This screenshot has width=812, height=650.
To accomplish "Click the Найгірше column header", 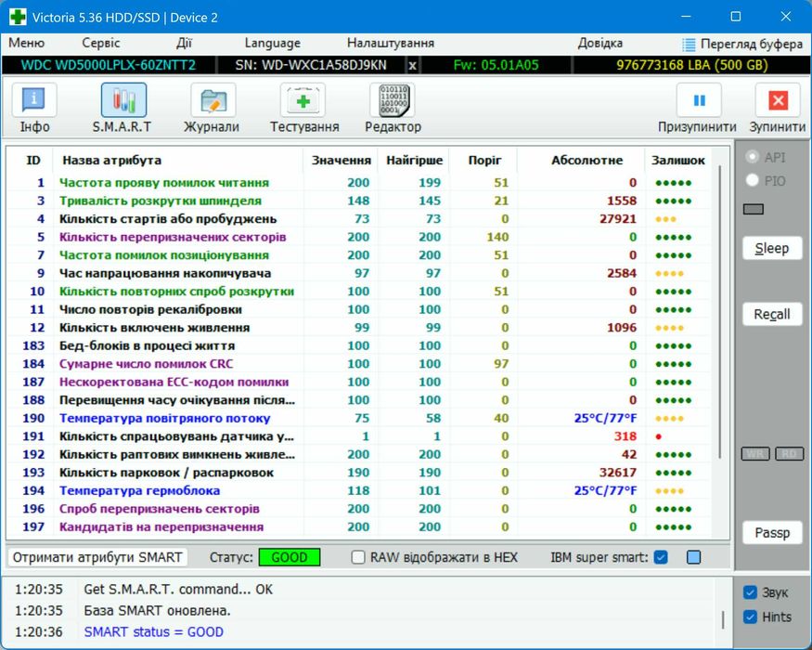I will tap(414, 160).
